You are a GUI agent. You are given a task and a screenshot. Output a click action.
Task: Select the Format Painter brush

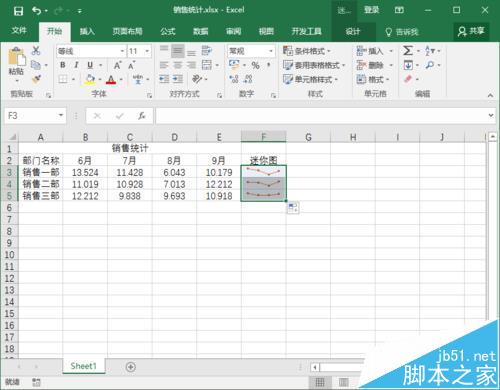click(36, 79)
